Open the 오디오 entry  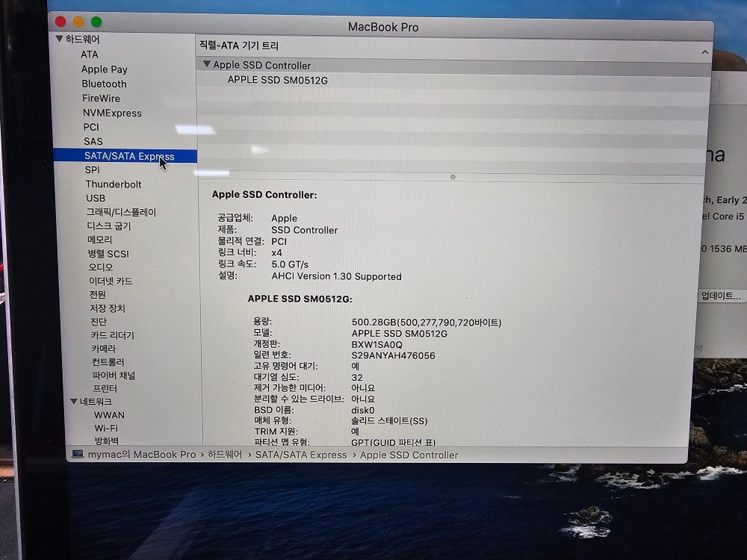[101, 267]
